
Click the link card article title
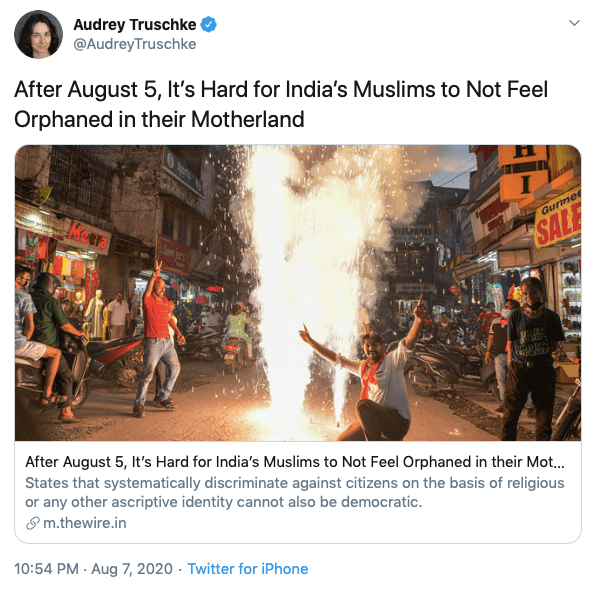pos(295,462)
